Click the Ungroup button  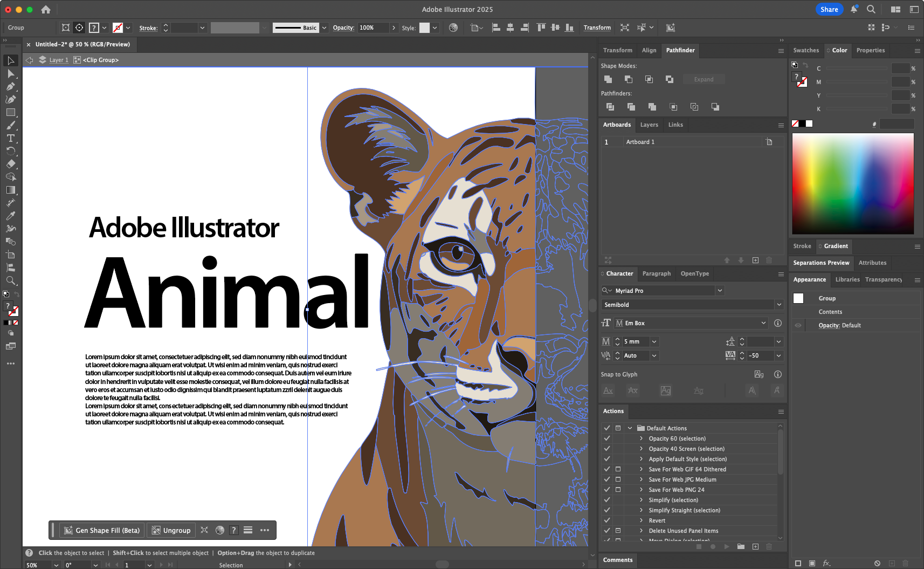[x=171, y=530]
